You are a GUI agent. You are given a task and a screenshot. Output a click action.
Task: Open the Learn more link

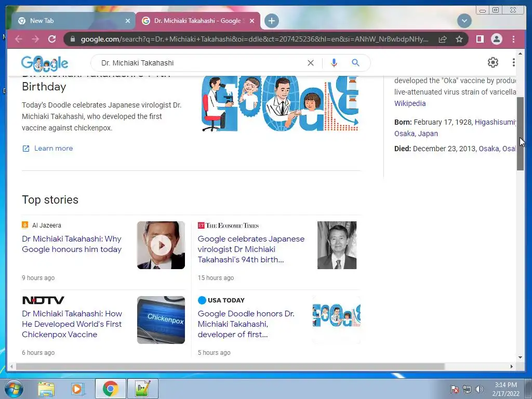point(54,148)
